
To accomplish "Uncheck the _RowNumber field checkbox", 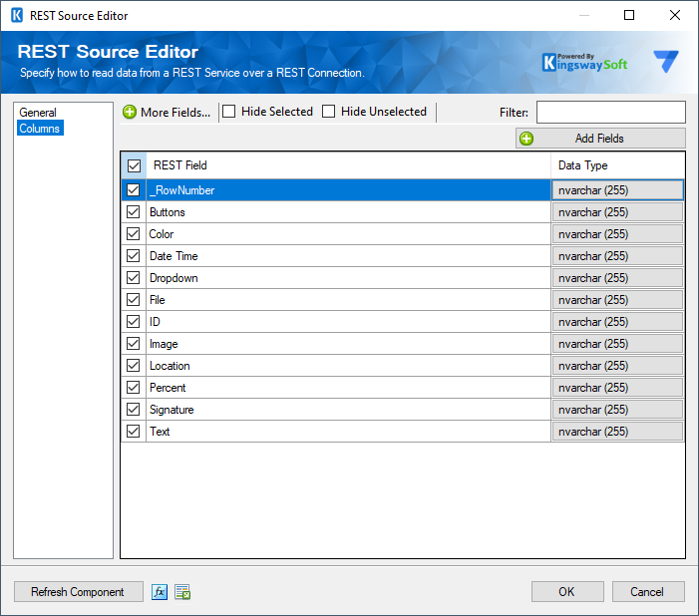I will [134, 189].
